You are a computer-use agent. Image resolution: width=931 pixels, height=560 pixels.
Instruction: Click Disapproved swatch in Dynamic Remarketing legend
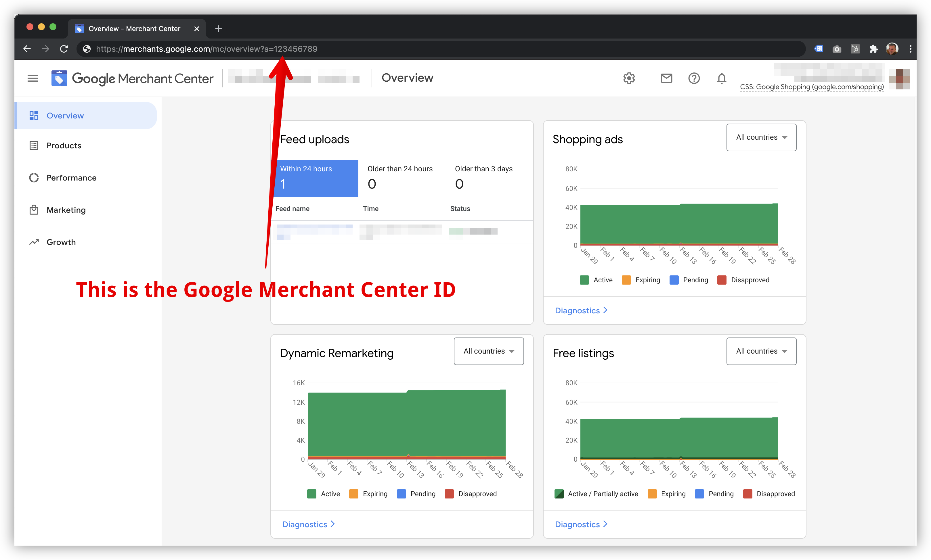coord(449,494)
